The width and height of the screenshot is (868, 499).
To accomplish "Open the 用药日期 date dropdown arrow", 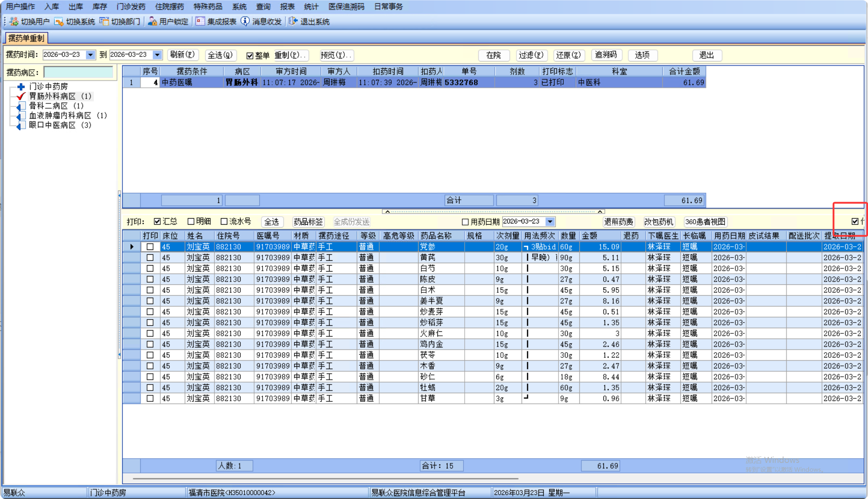I will click(550, 222).
